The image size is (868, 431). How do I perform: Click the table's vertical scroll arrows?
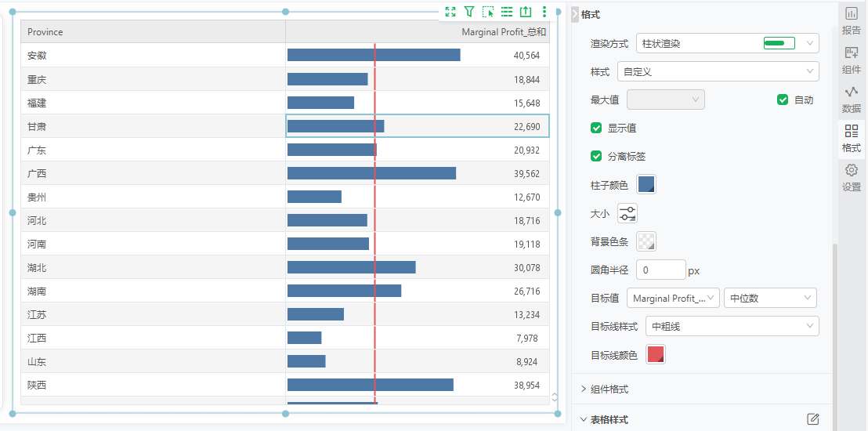(554, 397)
